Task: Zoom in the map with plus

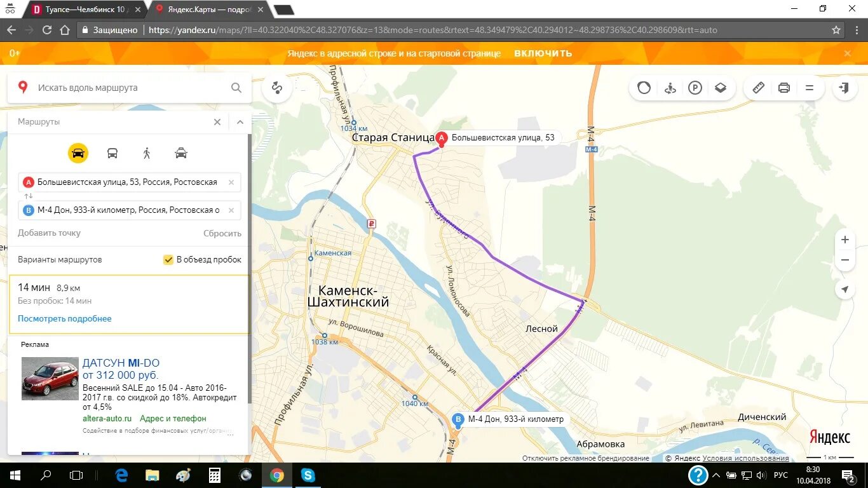Action: click(x=844, y=240)
